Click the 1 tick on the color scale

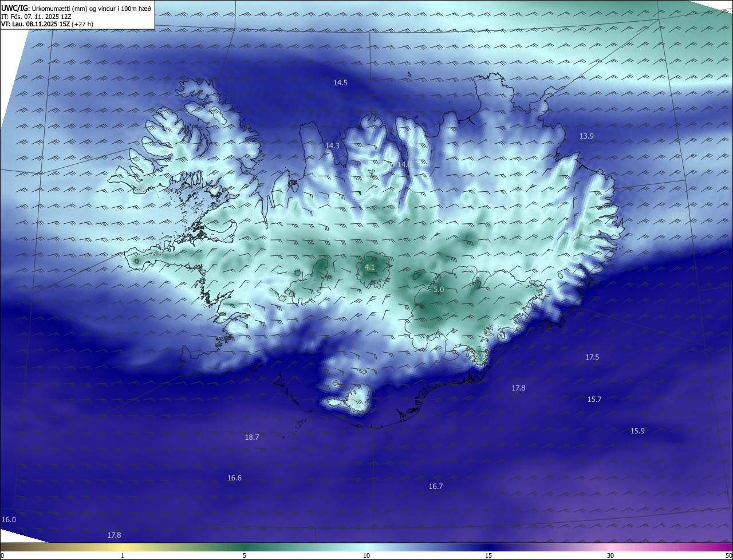click(123, 555)
